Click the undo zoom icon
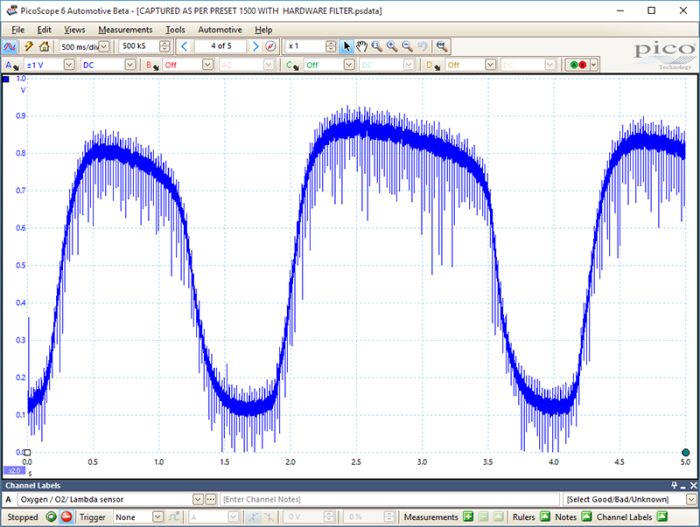Viewport: 700px width, 527px height. click(422, 46)
